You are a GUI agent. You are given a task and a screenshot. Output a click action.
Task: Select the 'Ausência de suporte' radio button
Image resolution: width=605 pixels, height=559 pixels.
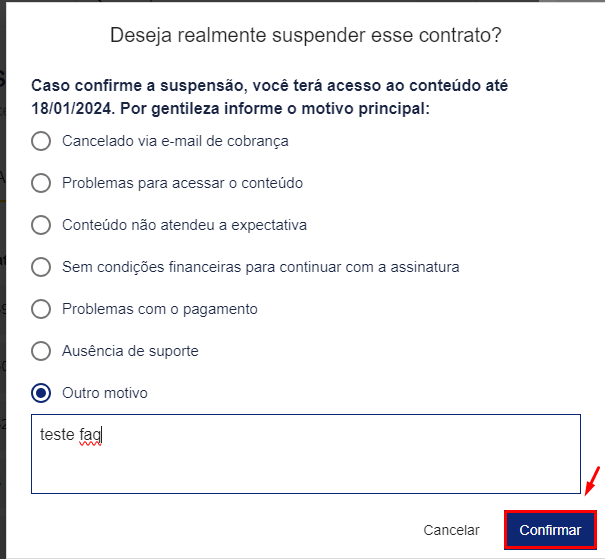click(x=41, y=351)
